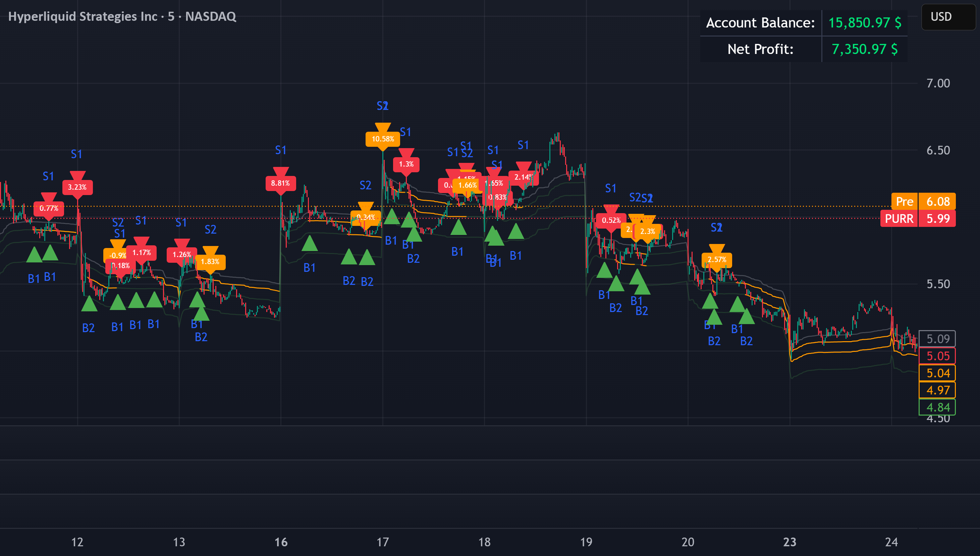Select the 0.34% orange trade label
980x556 pixels.
pos(366,218)
